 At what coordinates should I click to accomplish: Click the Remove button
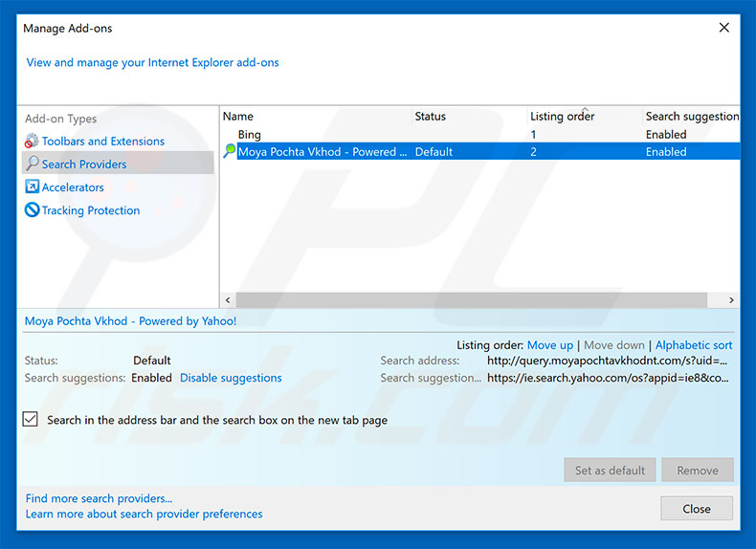[697, 470]
